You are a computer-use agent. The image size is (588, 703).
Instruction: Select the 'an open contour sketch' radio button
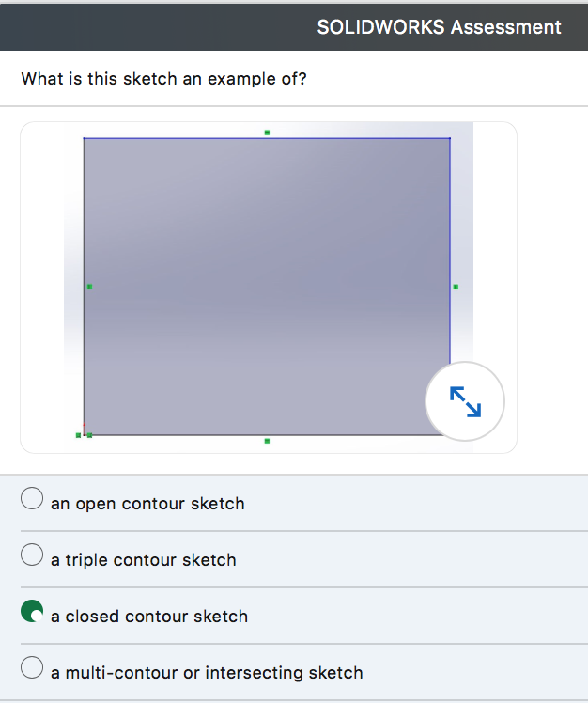(32, 499)
